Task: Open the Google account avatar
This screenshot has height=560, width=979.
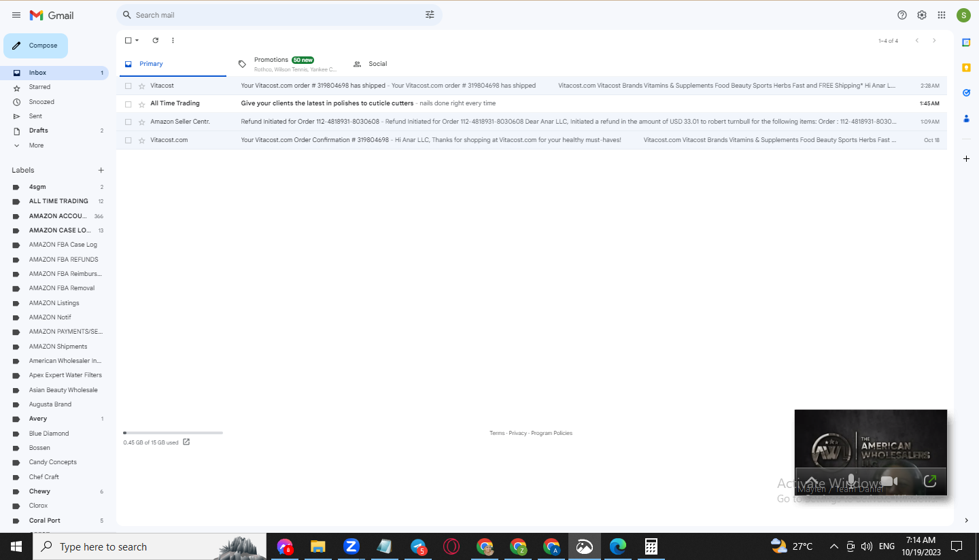Action: (x=963, y=15)
